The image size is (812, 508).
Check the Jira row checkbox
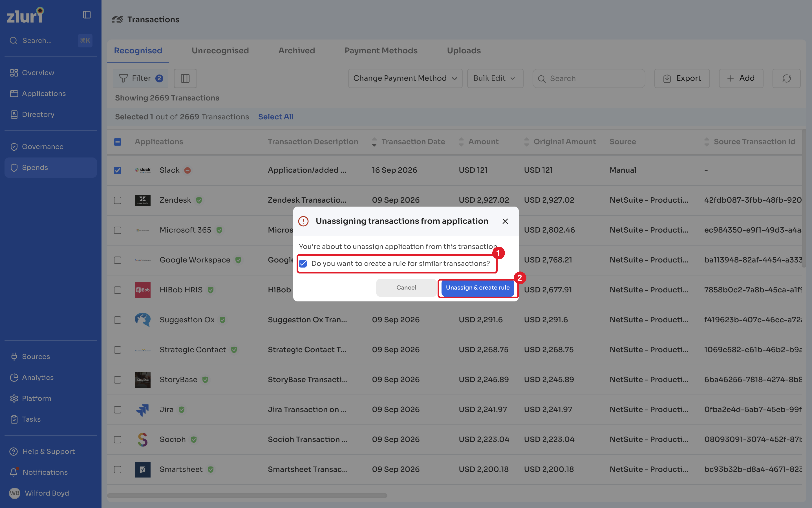coord(118,410)
